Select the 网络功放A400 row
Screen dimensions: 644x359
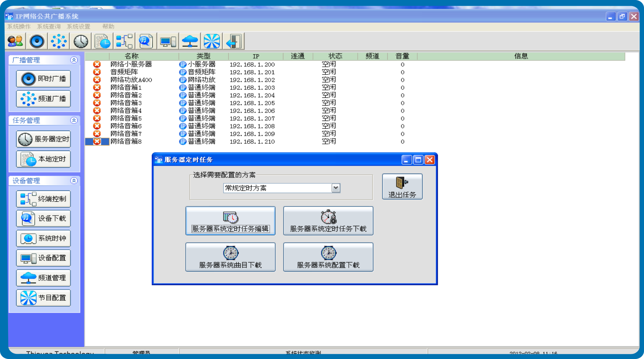[131, 80]
